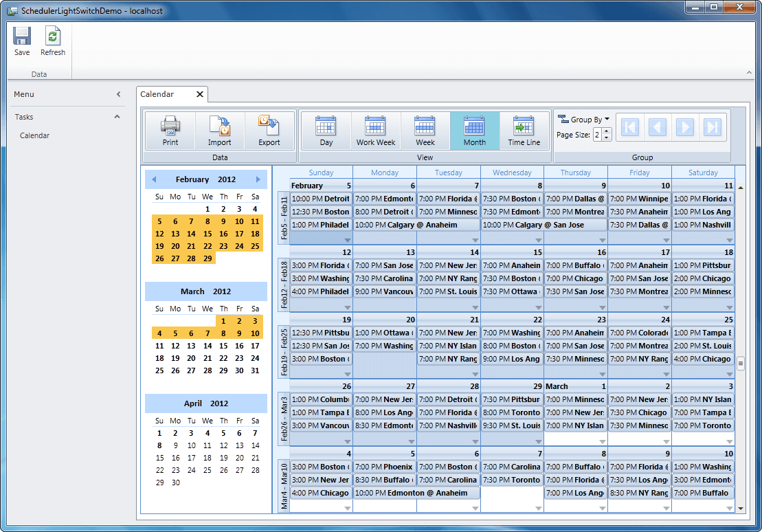Open the 7:00 PM Colorado appointment
The image size is (762, 532).
pos(640,333)
